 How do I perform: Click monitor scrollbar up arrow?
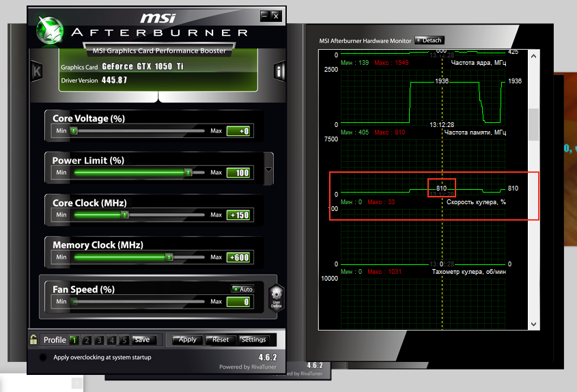coord(533,56)
